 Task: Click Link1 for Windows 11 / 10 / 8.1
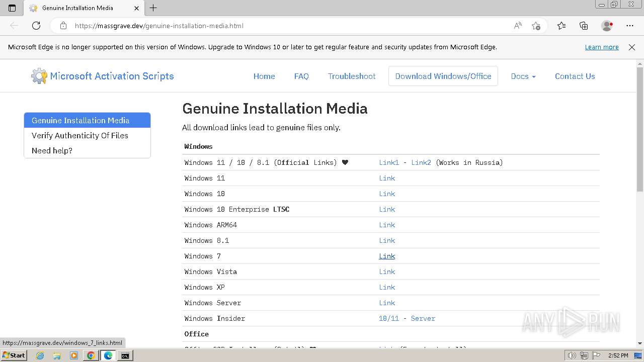[x=389, y=162]
